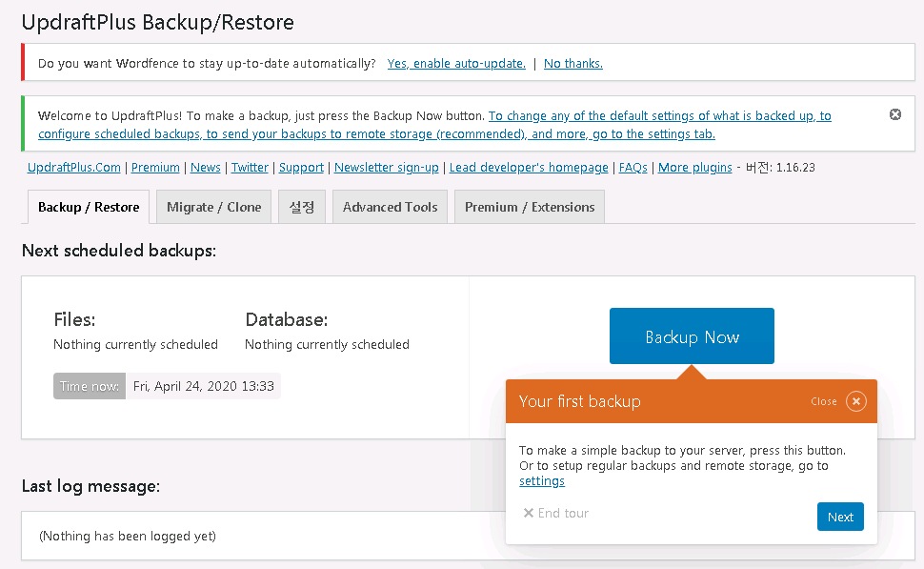The width and height of the screenshot is (924, 569).
Task: Click Nothing currently scheduled under Files
Action: 135,344
